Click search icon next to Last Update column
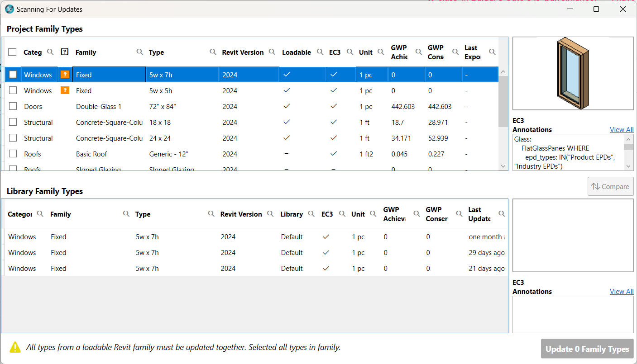 [x=502, y=214]
